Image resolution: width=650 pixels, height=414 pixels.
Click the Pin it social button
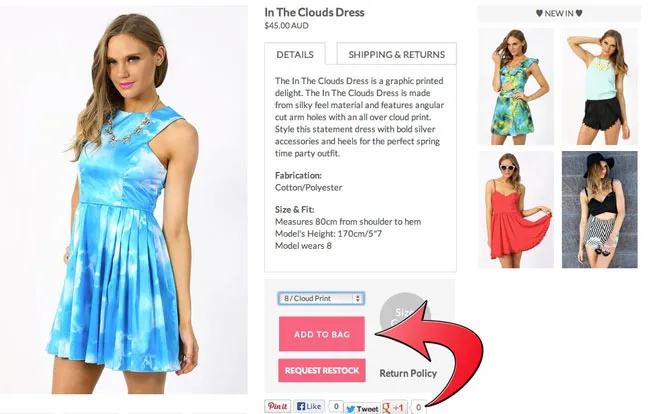tap(277, 406)
